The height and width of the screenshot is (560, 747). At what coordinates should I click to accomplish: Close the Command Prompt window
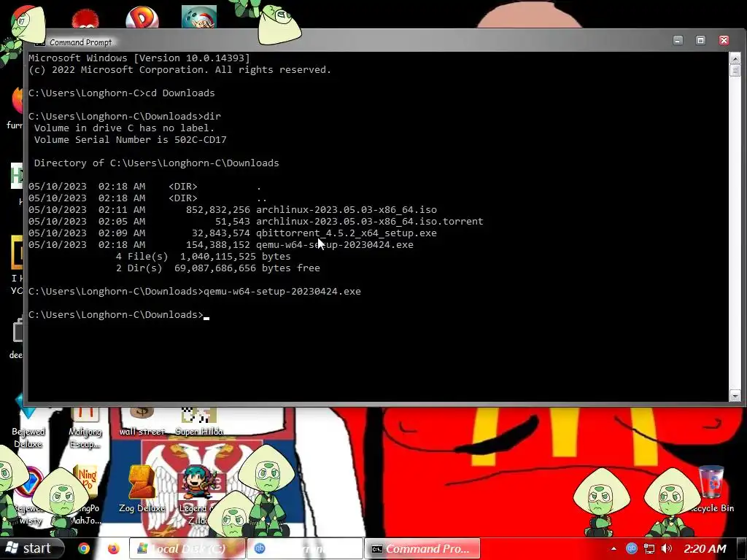tap(724, 41)
